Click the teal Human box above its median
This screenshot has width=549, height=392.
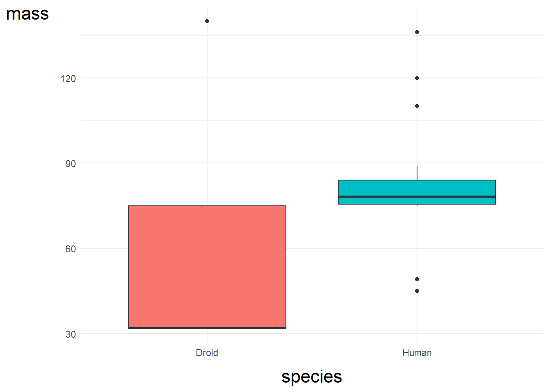coord(417,188)
